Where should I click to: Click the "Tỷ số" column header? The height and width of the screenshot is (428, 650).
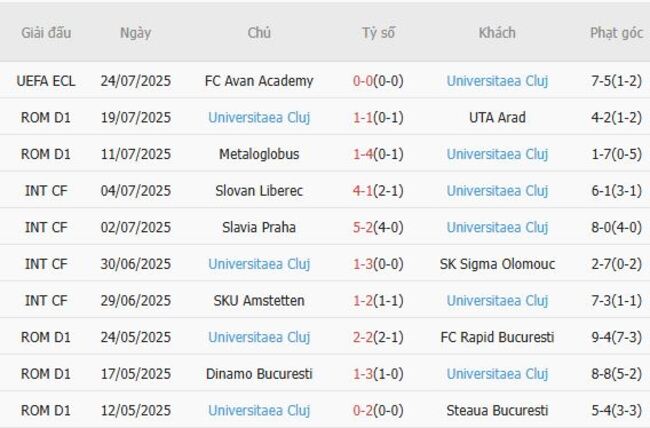tap(378, 32)
